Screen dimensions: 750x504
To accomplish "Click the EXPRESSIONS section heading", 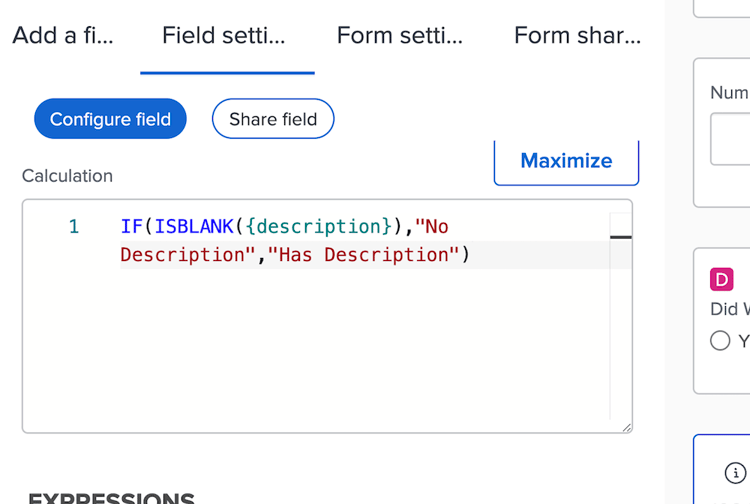I will [x=110, y=498].
